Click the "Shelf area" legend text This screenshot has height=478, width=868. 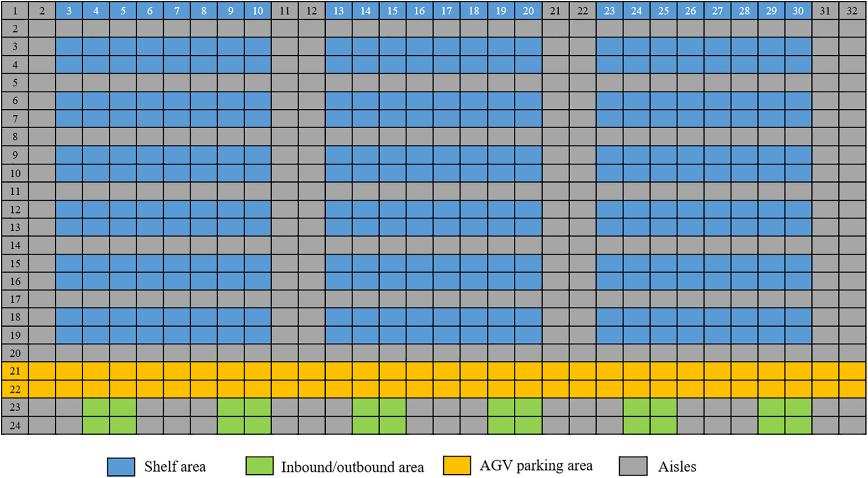pos(175,467)
